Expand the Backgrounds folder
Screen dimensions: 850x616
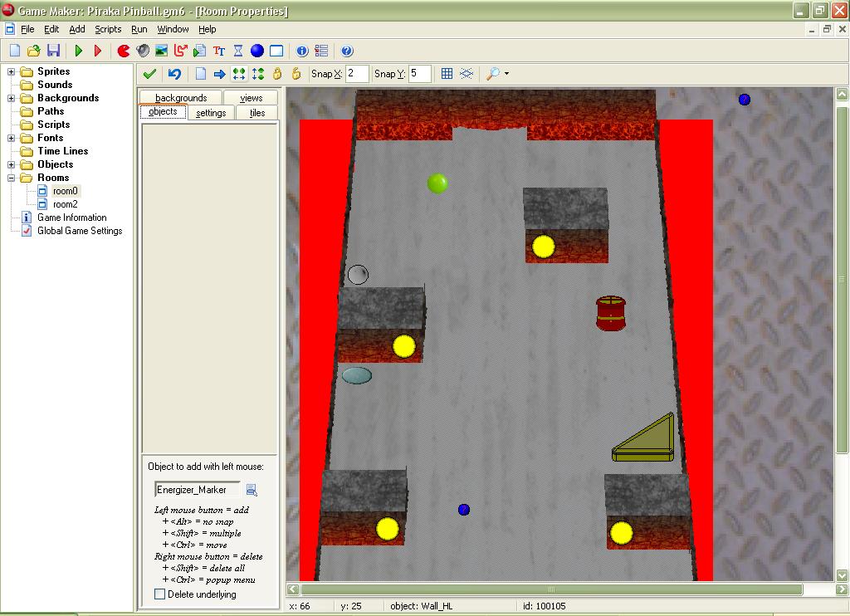[x=12, y=98]
